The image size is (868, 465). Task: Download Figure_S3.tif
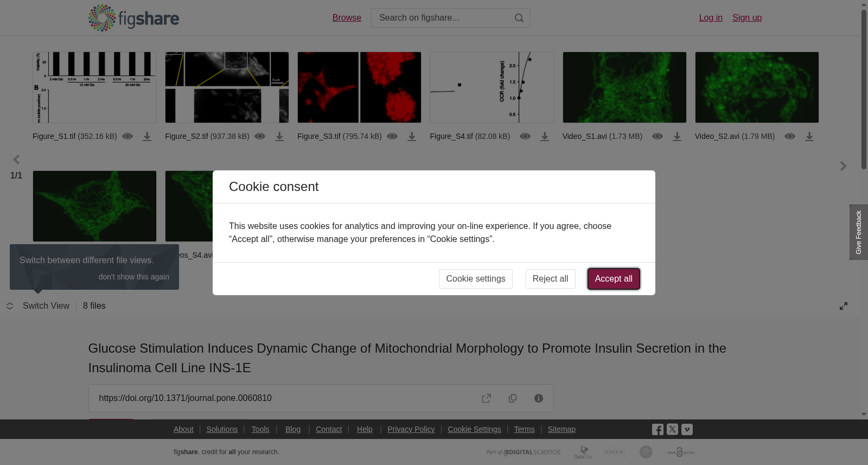(412, 137)
